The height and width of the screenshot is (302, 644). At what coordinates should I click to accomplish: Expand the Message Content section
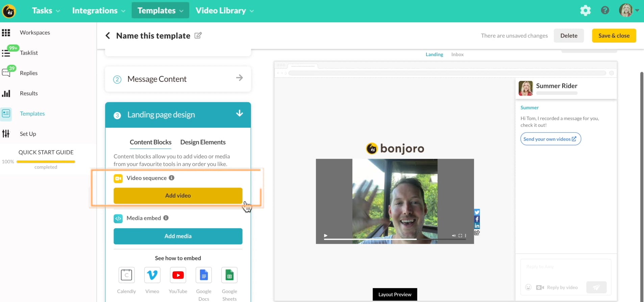pyautogui.click(x=178, y=79)
